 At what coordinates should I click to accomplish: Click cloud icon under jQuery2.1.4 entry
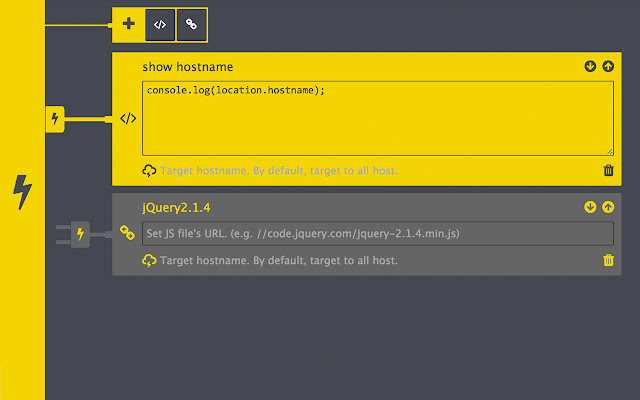click(150, 261)
